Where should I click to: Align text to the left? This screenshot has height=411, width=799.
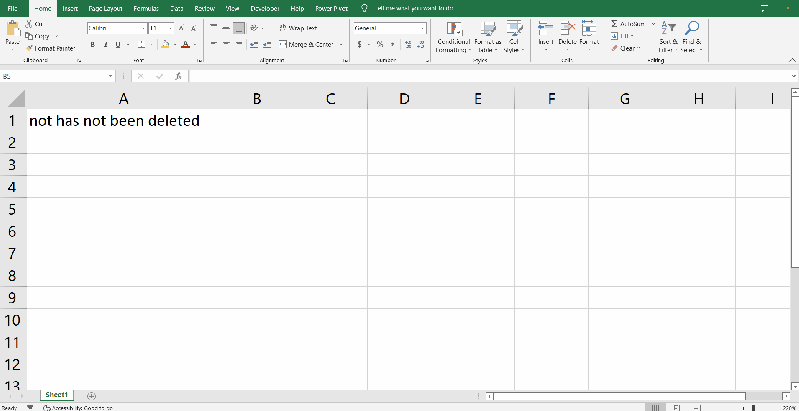214,44
